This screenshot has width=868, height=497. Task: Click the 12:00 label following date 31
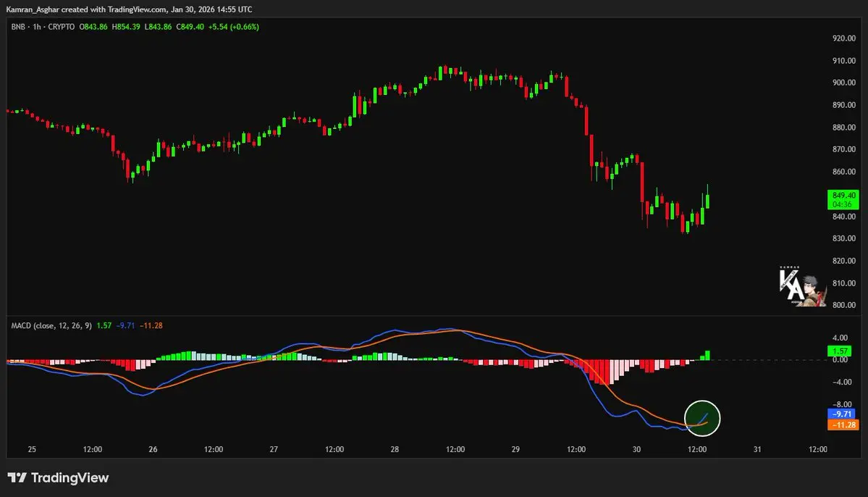tap(817, 449)
